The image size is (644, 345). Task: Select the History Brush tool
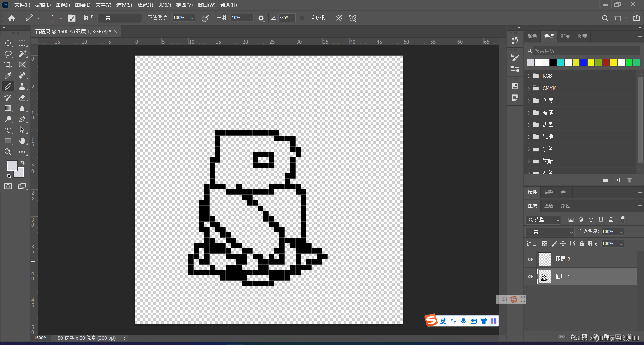click(x=8, y=98)
